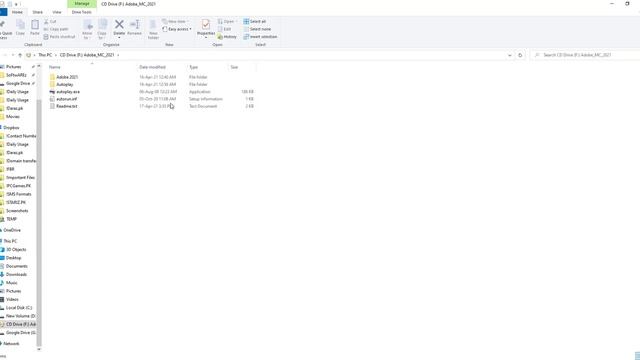Screen dimensions: 640x360
Task: Select the 3D Objects item
Action: tap(16, 249)
